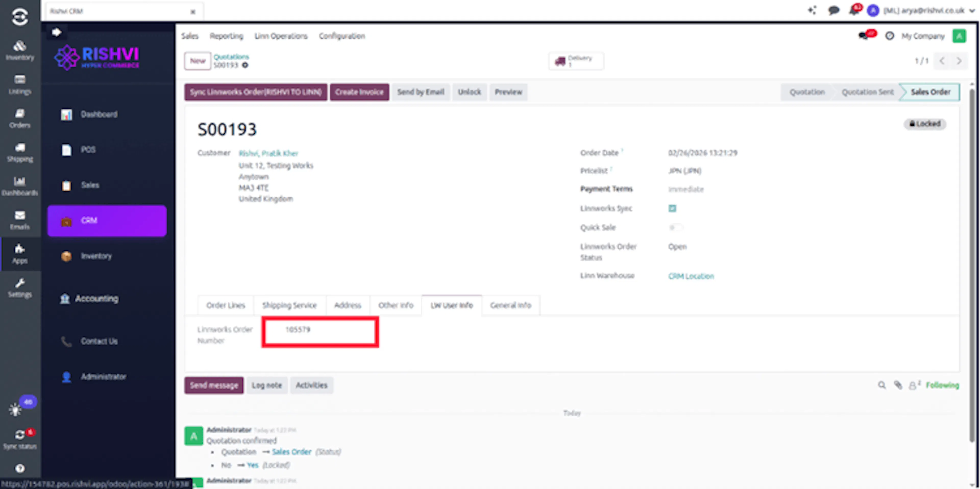Viewport: 980px width, 489px height.
Task: Open Dashboards in the far-left rail
Action: point(20,186)
